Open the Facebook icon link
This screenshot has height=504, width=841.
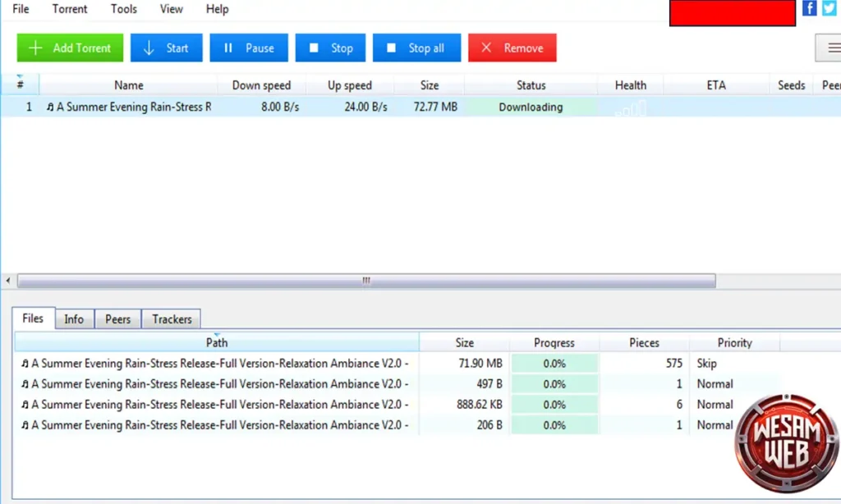(810, 8)
